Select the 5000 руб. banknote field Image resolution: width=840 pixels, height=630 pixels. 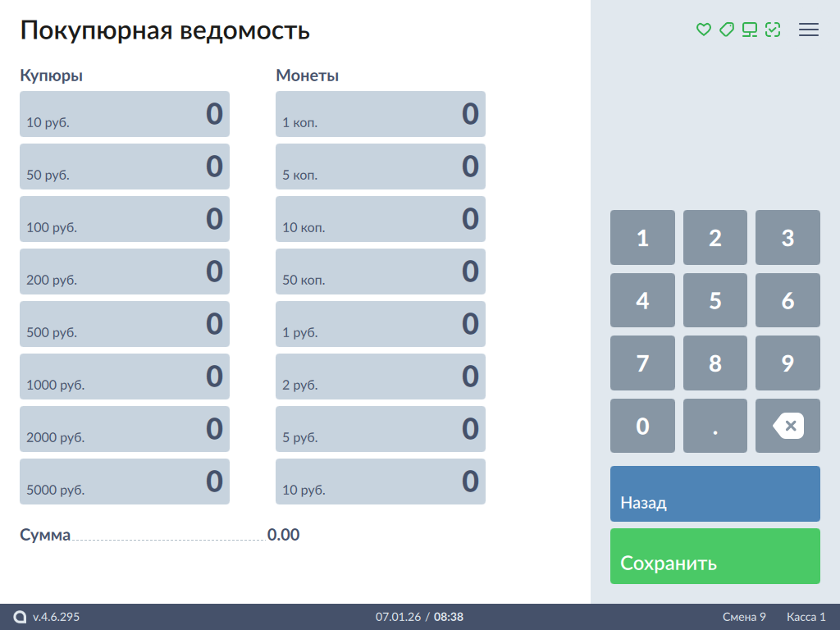click(125, 482)
